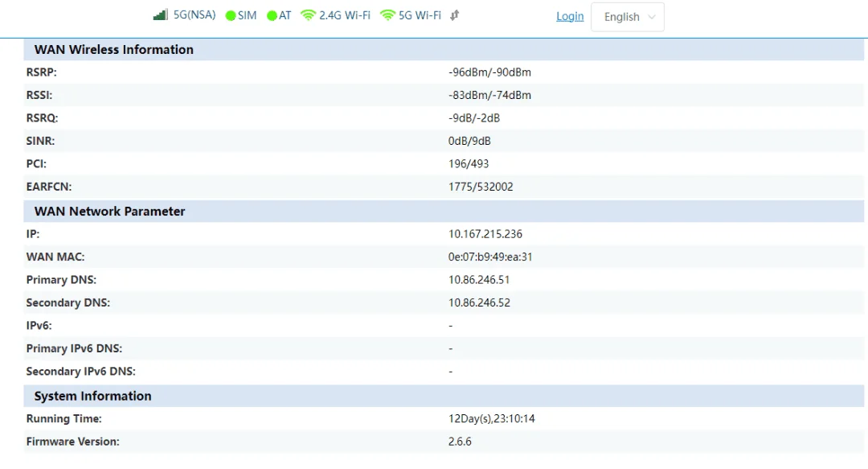Viewport: 868px width, 469px height.
Task: Select the EARFCN value 1775/532002
Action: tap(481, 187)
